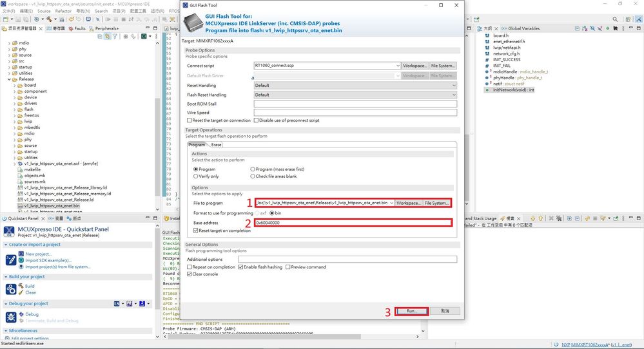Expand the freertos folder in tree

tap(15, 116)
